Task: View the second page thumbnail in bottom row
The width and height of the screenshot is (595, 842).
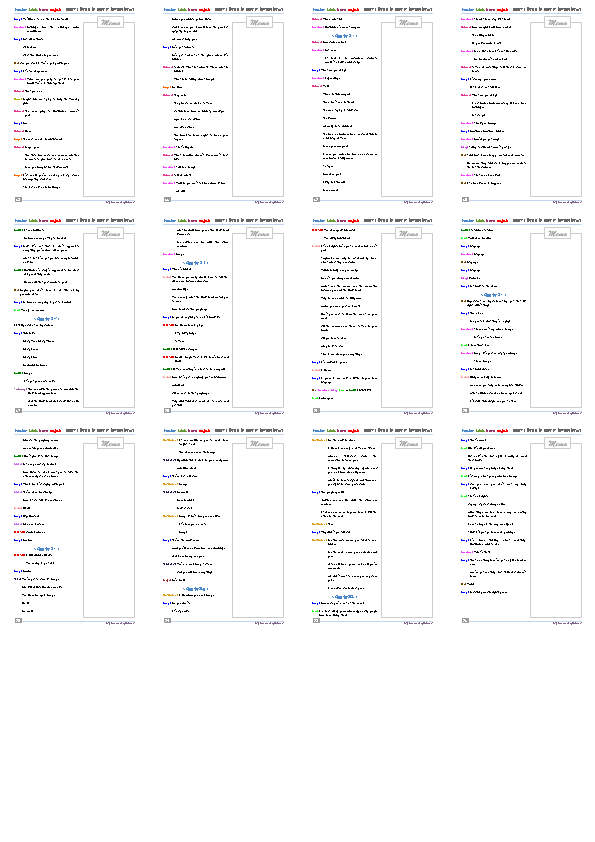Action: click(x=223, y=526)
